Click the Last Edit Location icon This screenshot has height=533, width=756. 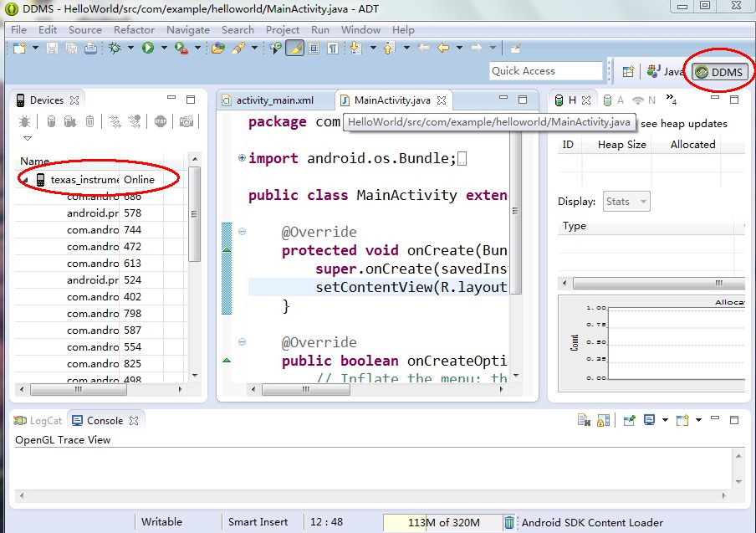point(423,48)
